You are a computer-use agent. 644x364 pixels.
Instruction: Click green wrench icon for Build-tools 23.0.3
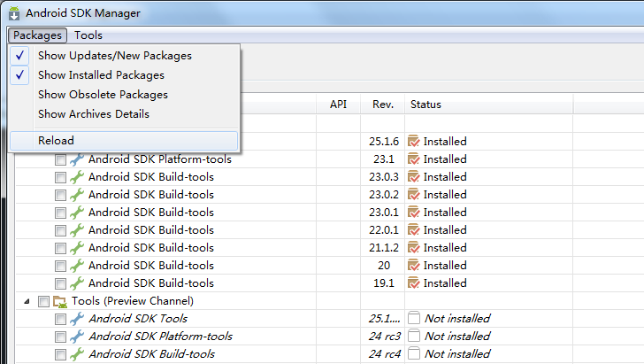pyautogui.click(x=77, y=177)
